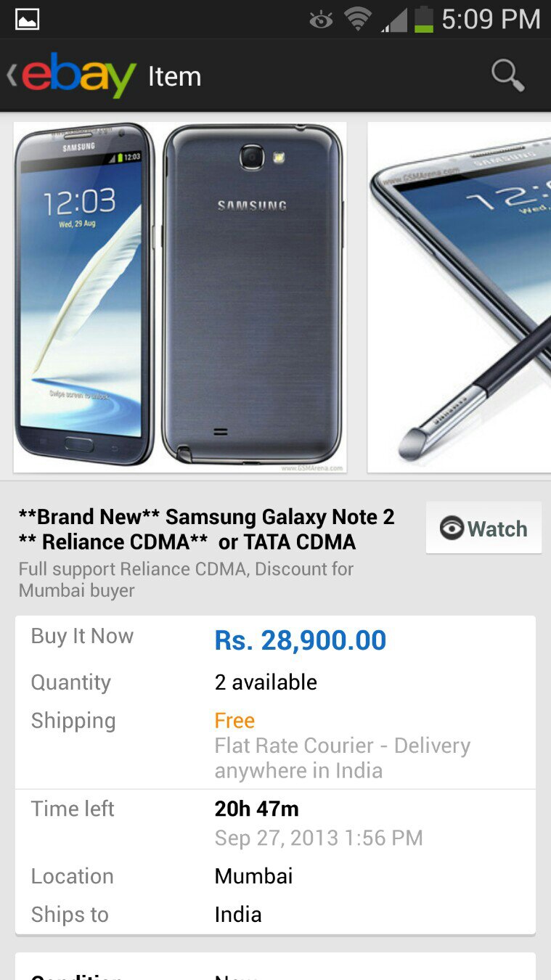The image size is (551, 980).
Task: Tap the search magnifier icon
Action: click(507, 75)
